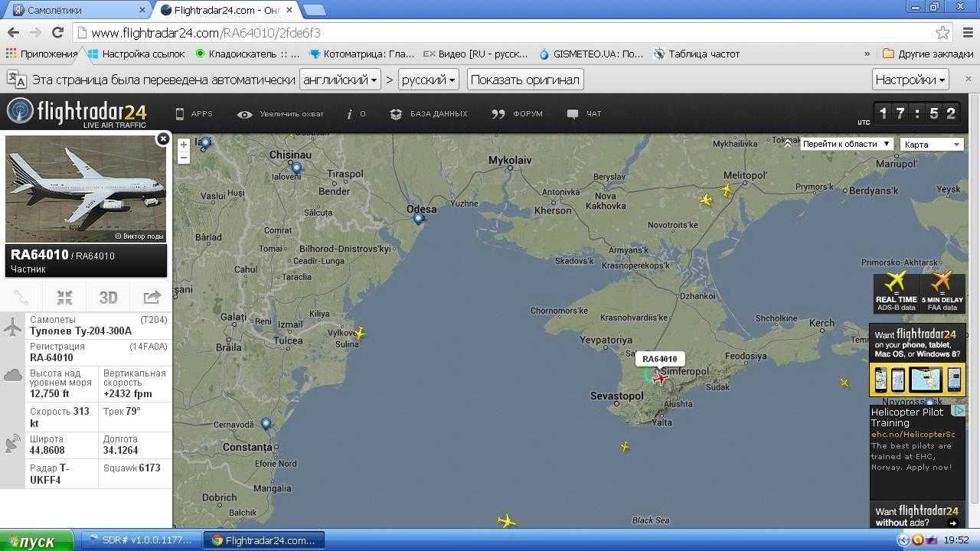Click the center-on-aircraft icon
Viewport: 980px width, 551px height.
64,298
